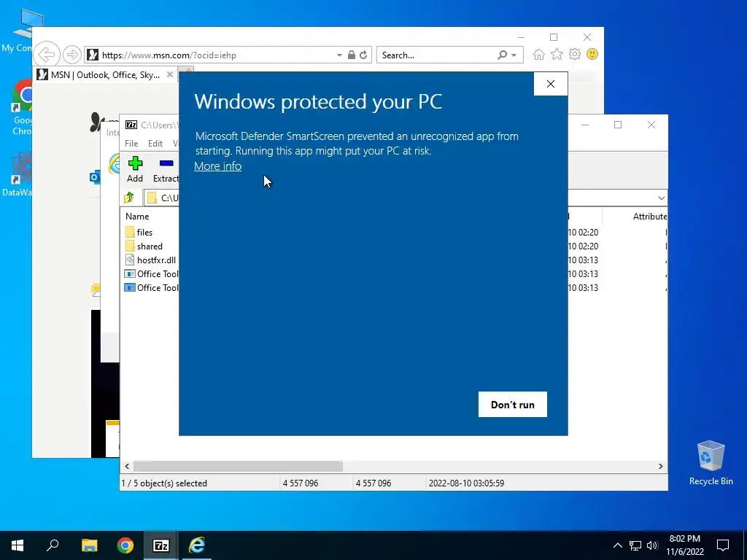Click the smiley feedback icon in IE
747x560 pixels.
coord(592,54)
